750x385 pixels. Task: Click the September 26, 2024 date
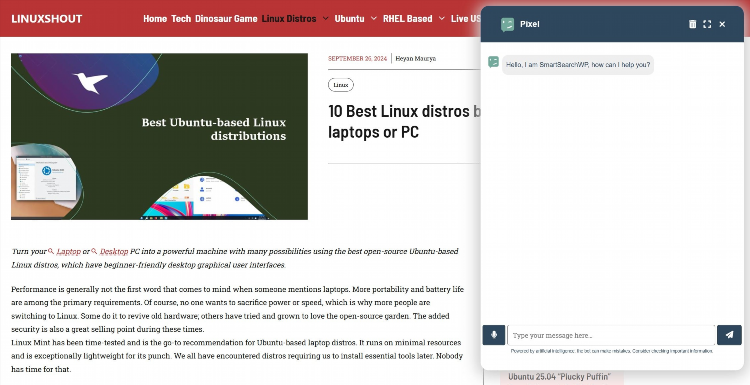pyautogui.click(x=357, y=58)
